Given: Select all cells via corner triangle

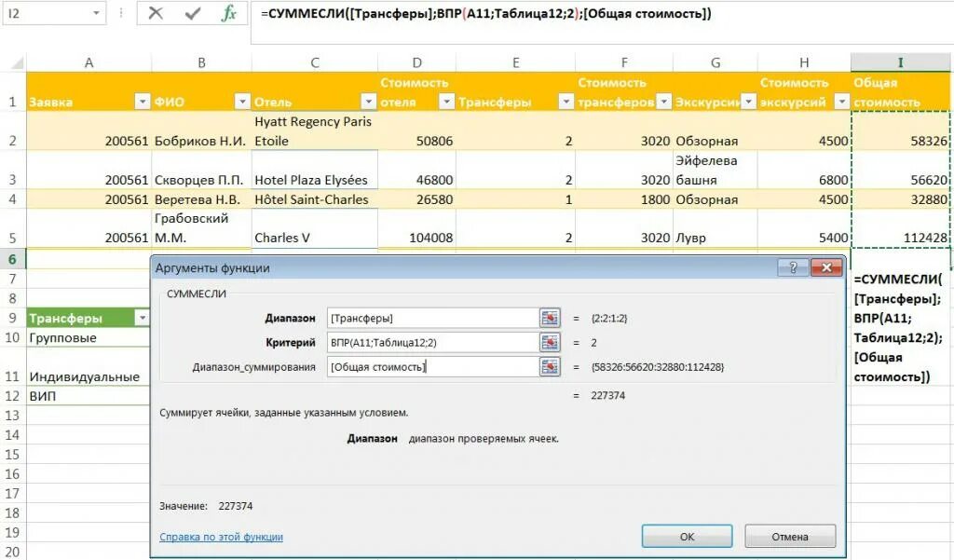Looking at the screenshot, I should pyautogui.click(x=17, y=62).
